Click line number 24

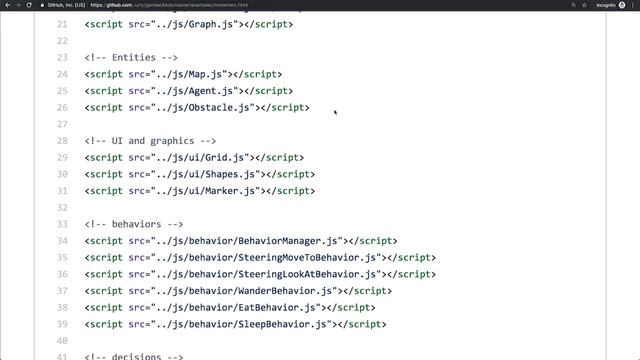point(62,74)
